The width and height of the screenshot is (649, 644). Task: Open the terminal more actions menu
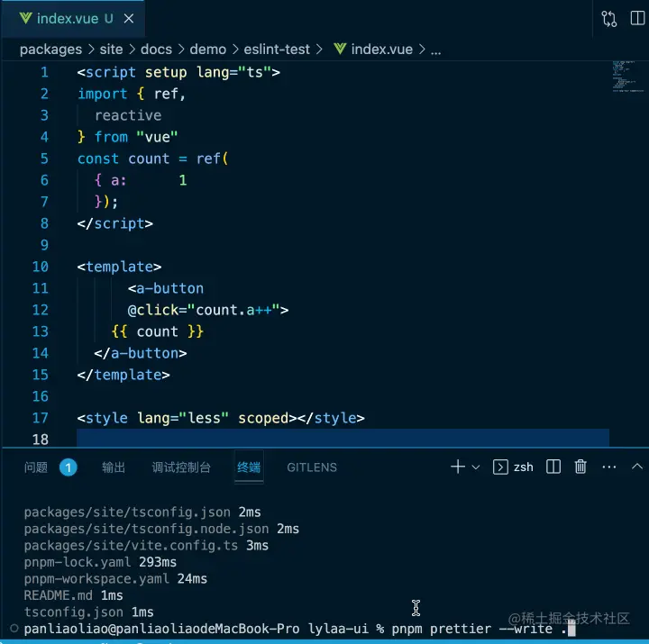coord(608,467)
